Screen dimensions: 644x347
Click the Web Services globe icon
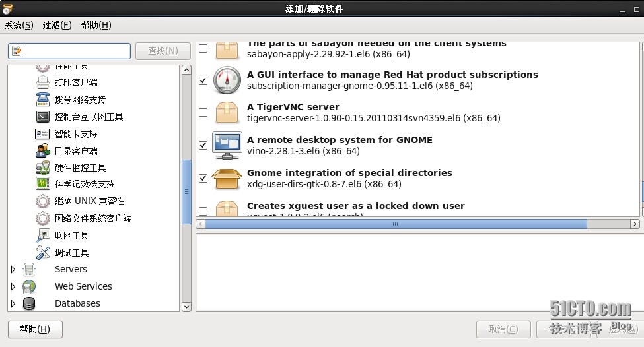click(x=29, y=287)
